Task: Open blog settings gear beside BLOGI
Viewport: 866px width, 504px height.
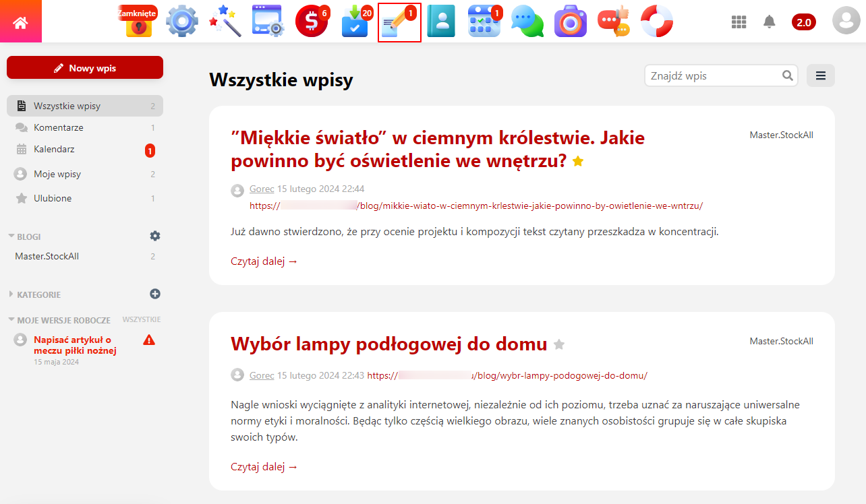Action: (x=155, y=236)
